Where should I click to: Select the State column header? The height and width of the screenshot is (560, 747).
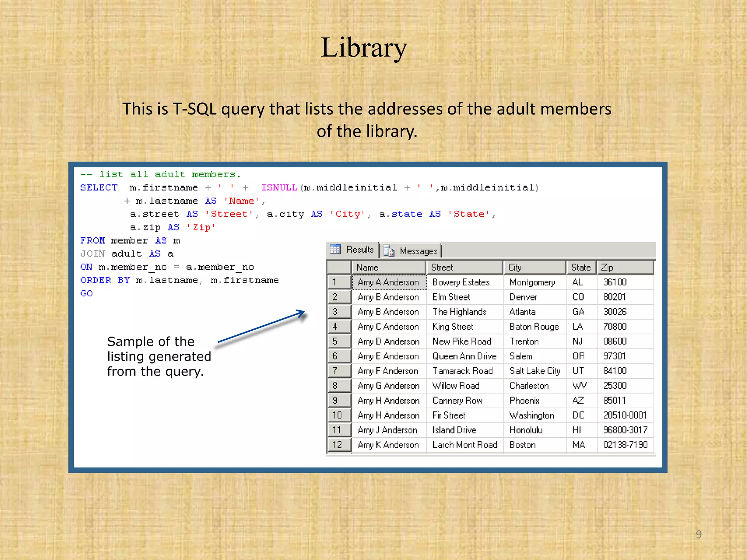coord(581,267)
